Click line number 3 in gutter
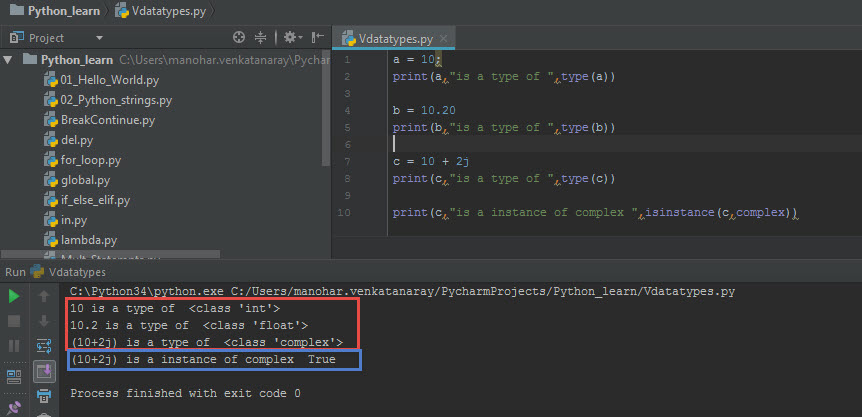 [347, 93]
